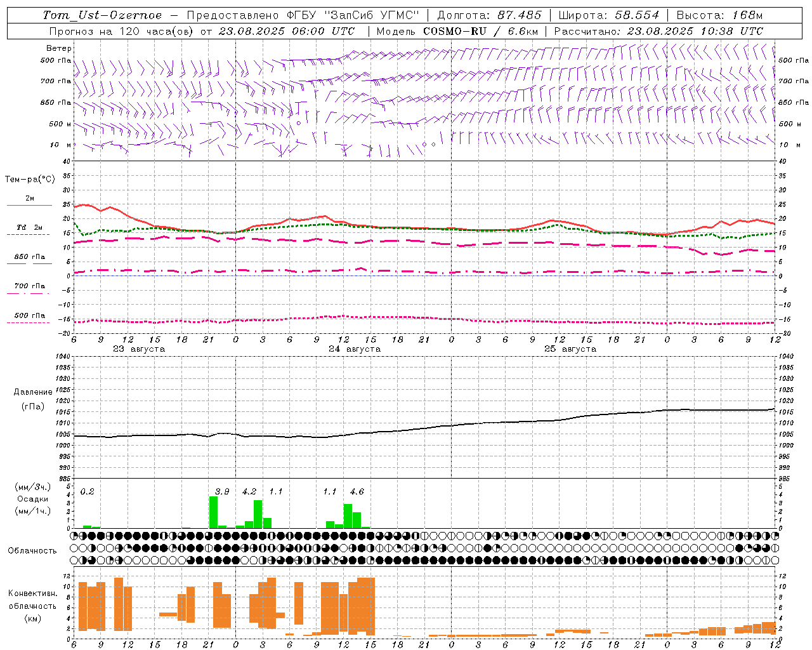Click the precipitation amount 4.2
The image size is (812, 650).
249,492
